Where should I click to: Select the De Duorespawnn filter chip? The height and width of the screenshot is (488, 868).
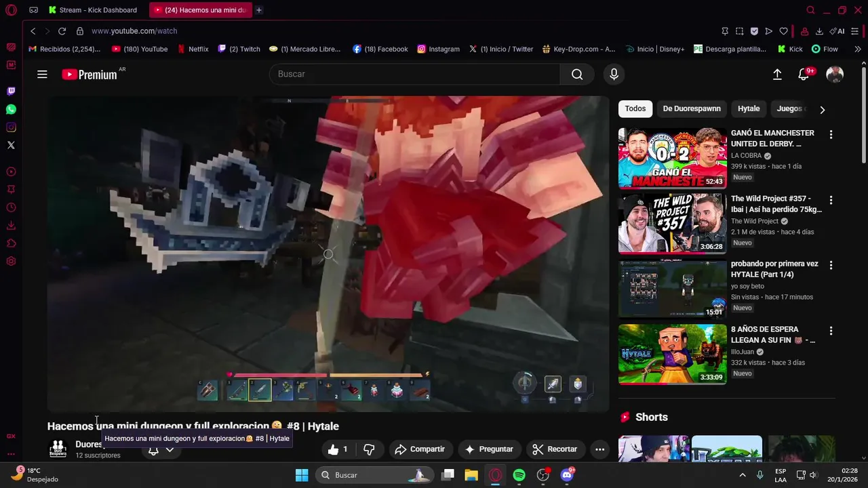pos(692,109)
